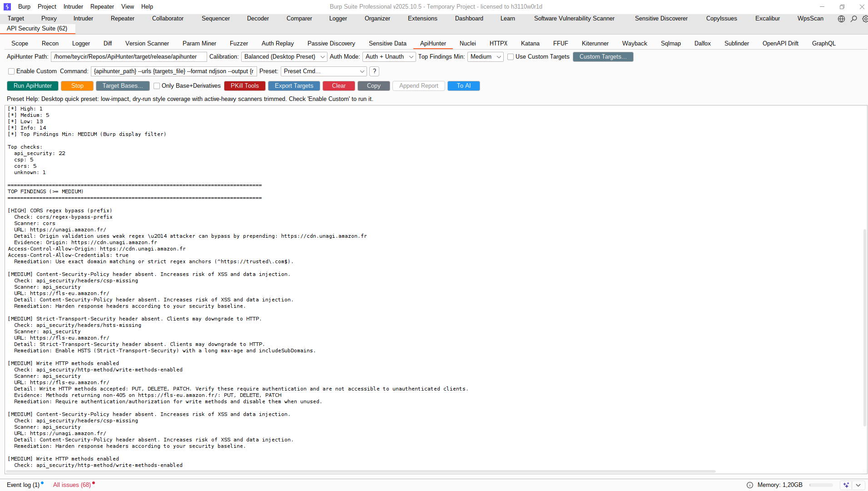Switch to the Sqlmap sub-tab
Image resolution: width=868 pixels, height=491 pixels.
[671, 44]
